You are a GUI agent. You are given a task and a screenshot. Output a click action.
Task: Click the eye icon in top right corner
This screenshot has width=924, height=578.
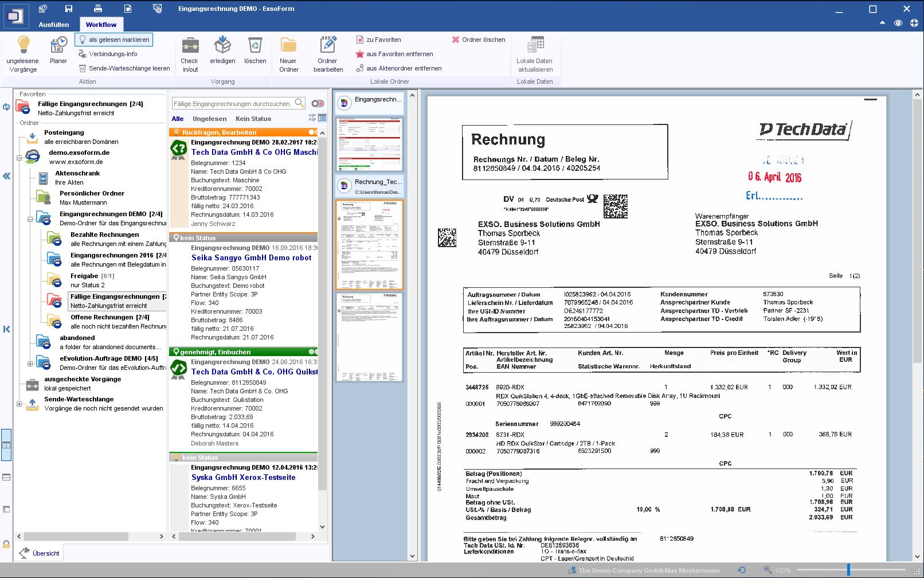click(x=898, y=23)
